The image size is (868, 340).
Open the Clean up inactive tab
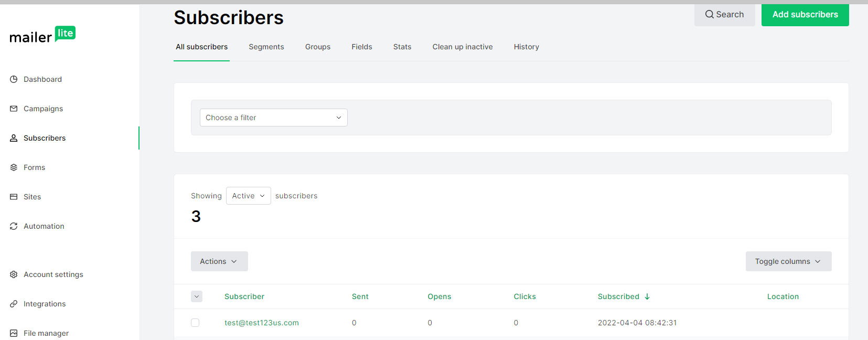(462, 47)
